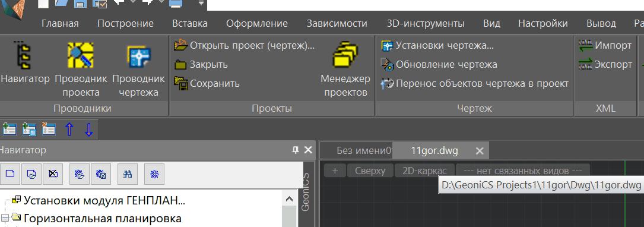Click viewport + control
Screen dimensions: 644x227
(x=335, y=171)
